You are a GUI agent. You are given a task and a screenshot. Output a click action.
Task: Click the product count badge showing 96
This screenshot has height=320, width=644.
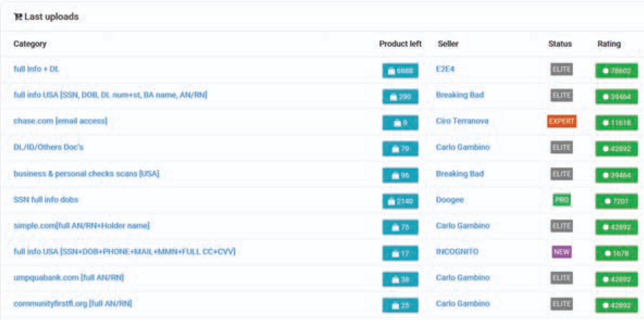pos(400,175)
